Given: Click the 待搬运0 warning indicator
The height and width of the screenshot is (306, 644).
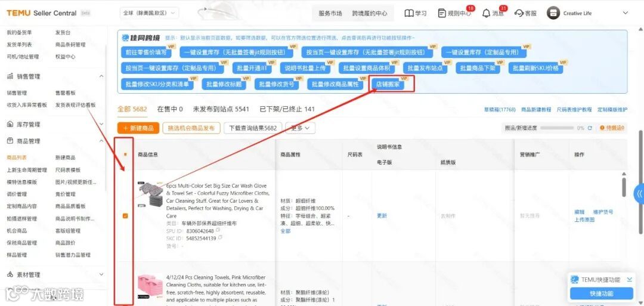Looking at the screenshot, I should tap(612, 128).
